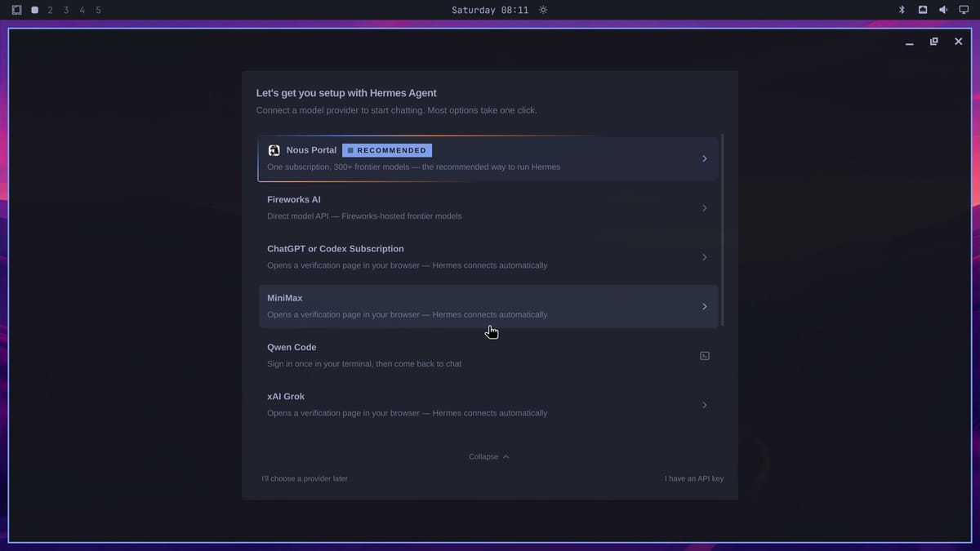This screenshot has width=980, height=551.
Task: Click the display monitor icon in tray
Action: tap(963, 10)
